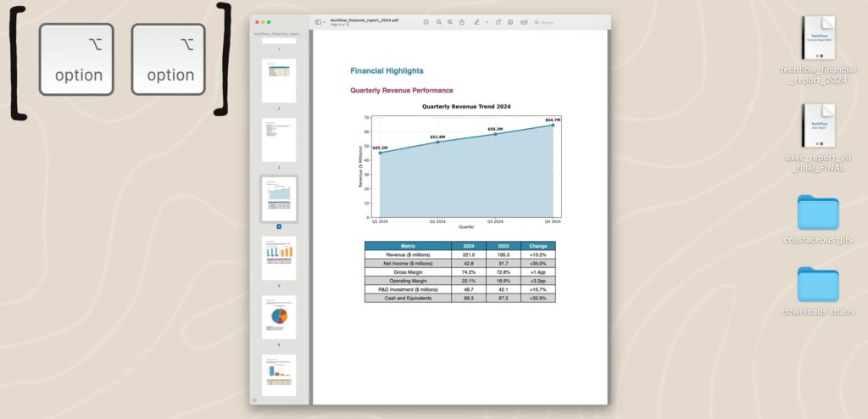Jump to page 5 bar chart thumbnail

tap(279, 258)
